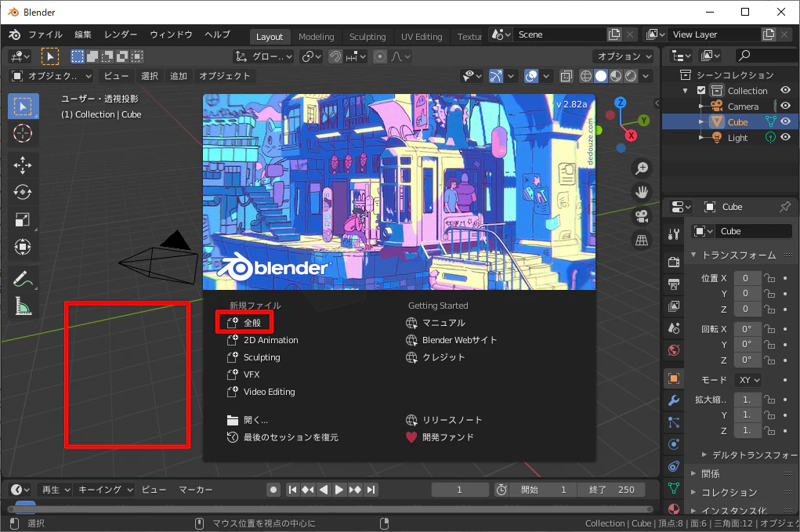
Task: Activate the Rotate tool
Action: 23,192
